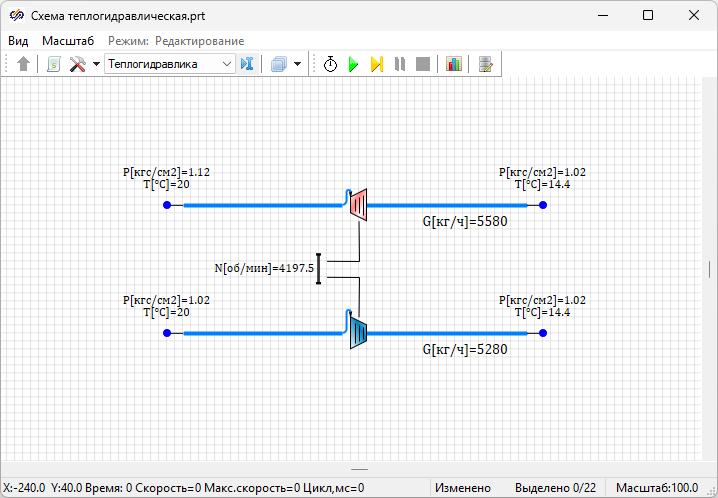
Task: Open the script page icon
Action: click(x=53, y=64)
